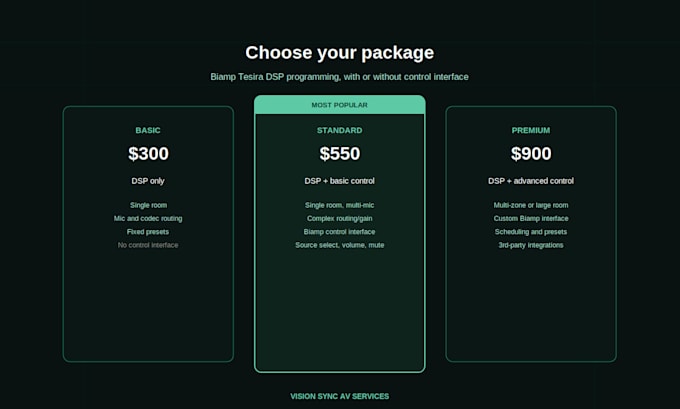Click the $550 price
The width and height of the screenshot is (680, 409).
pyautogui.click(x=340, y=154)
